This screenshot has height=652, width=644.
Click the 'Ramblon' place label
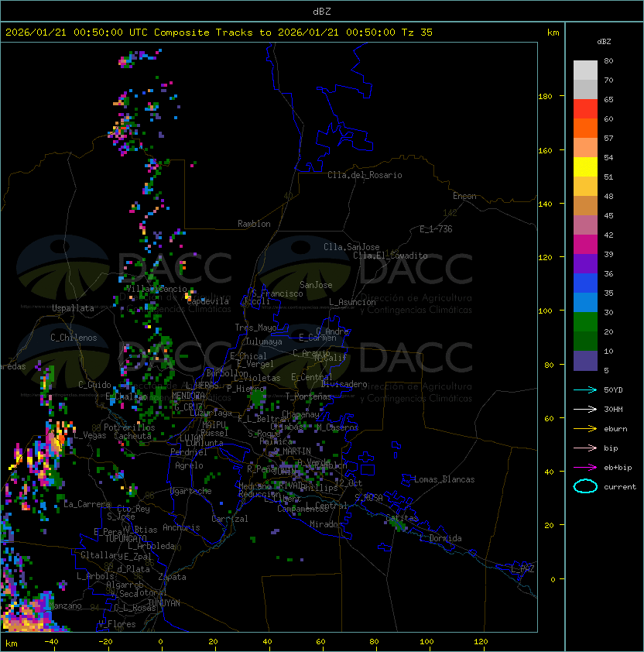254,224
